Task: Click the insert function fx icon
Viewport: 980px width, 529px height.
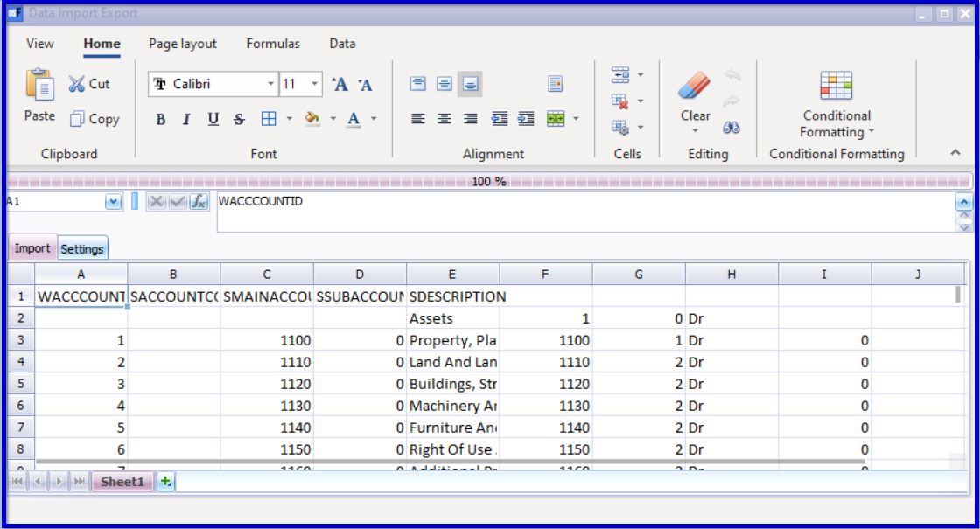Action: pyautogui.click(x=199, y=202)
